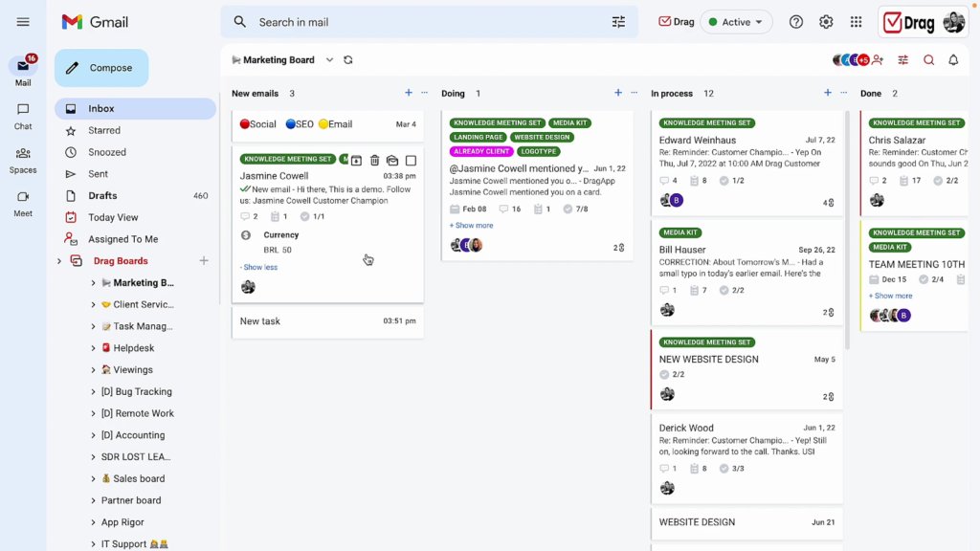The width and height of the screenshot is (980, 551).
Task: Open board notifications bell
Action: tap(953, 60)
